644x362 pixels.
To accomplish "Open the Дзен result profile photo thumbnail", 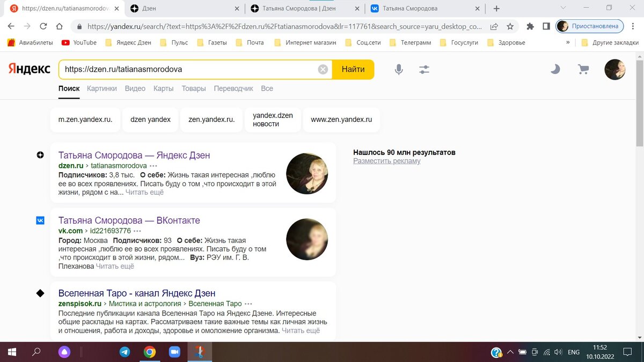I will coord(307,173).
